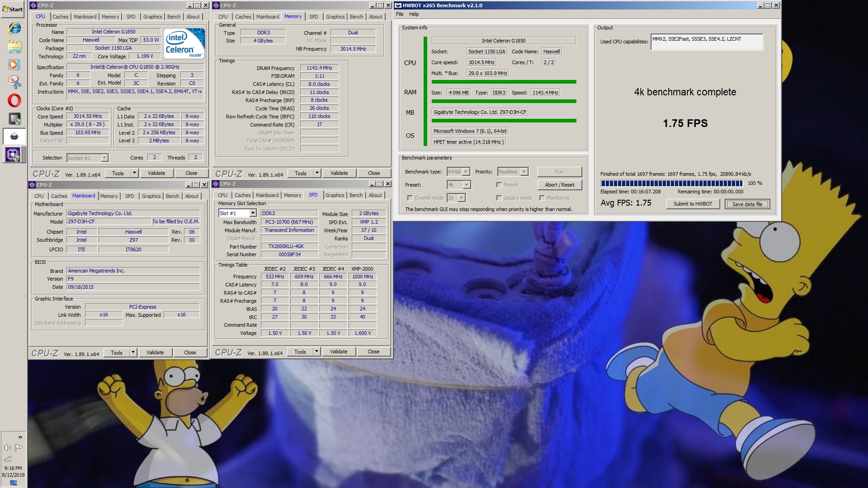Select Memory tab in CPU-Z Mainboard window
The height and width of the screenshot is (488, 868).
point(109,196)
